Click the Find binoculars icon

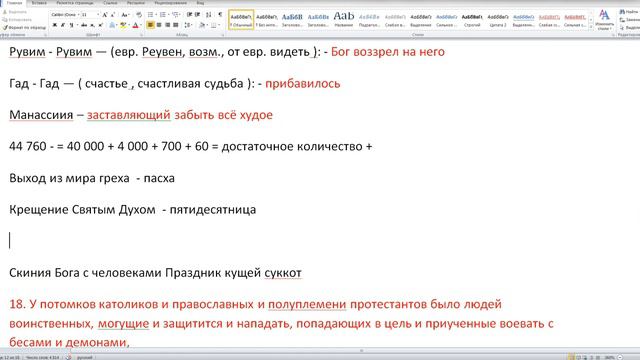pyautogui.click(x=622, y=11)
